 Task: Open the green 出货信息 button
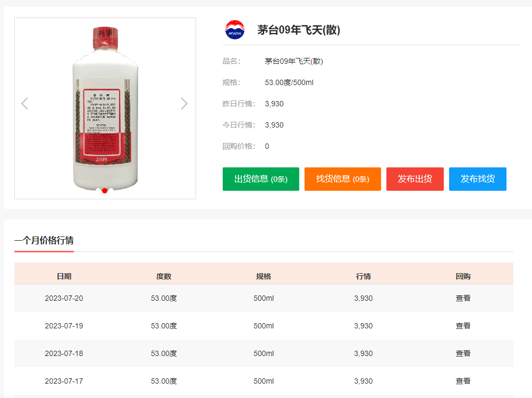click(260, 179)
